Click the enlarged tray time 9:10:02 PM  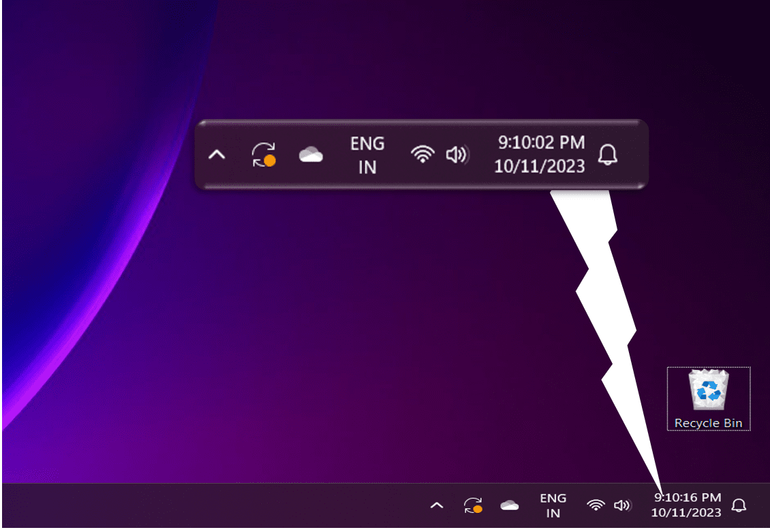tap(540, 143)
